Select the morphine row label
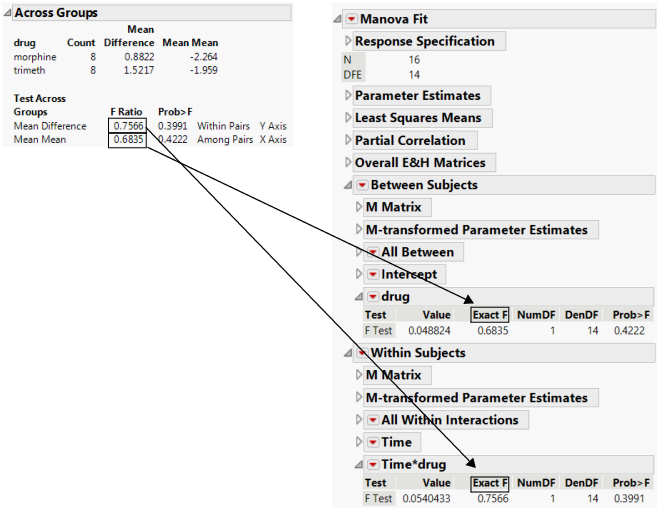 pyautogui.click(x=35, y=57)
